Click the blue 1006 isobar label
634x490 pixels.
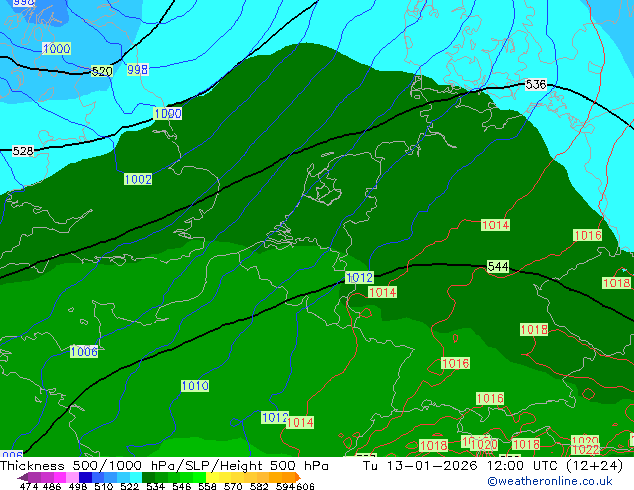pos(84,351)
